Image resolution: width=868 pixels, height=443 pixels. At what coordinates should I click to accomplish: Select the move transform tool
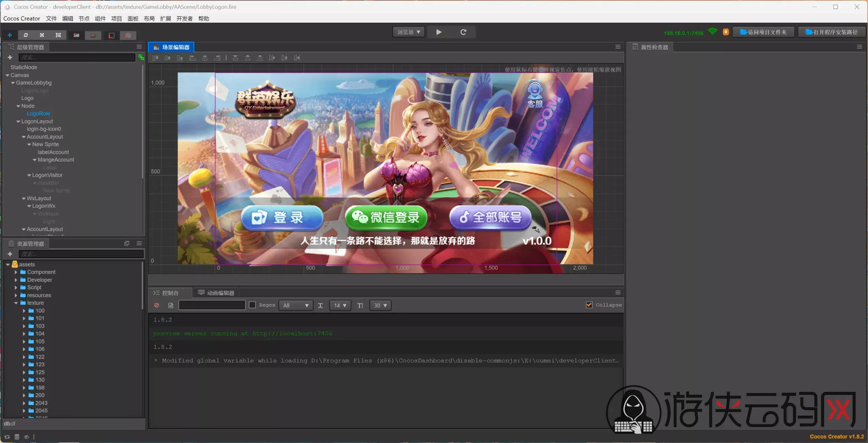click(x=10, y=35)
